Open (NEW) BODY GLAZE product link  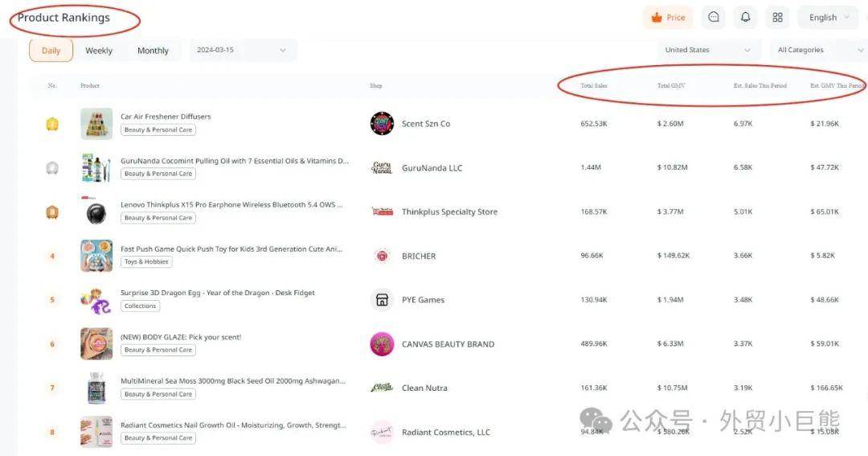[x=181, y=337]
